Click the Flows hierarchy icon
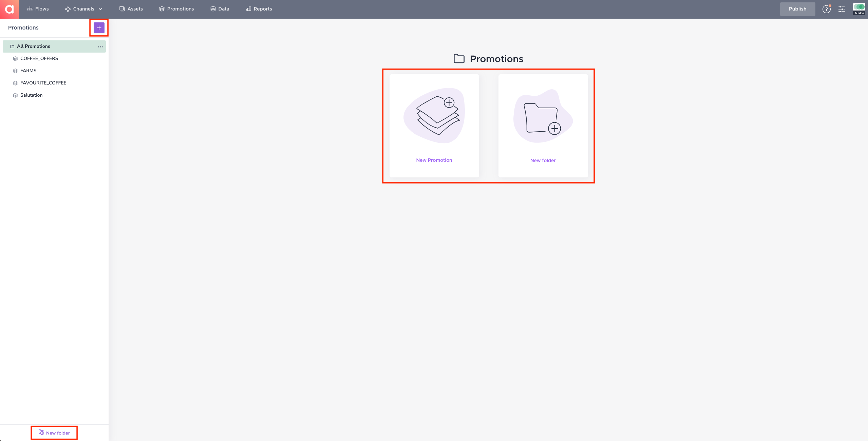 click(x=30, y=9)
